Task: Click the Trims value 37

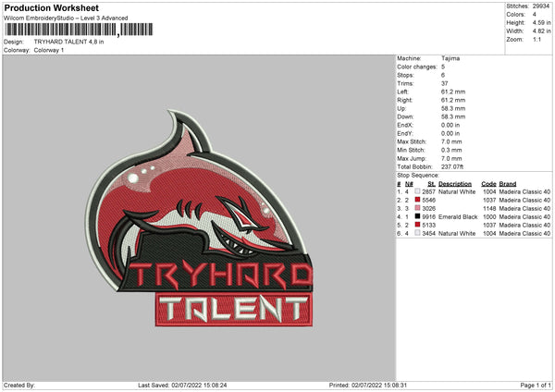Action: [445, 83]
